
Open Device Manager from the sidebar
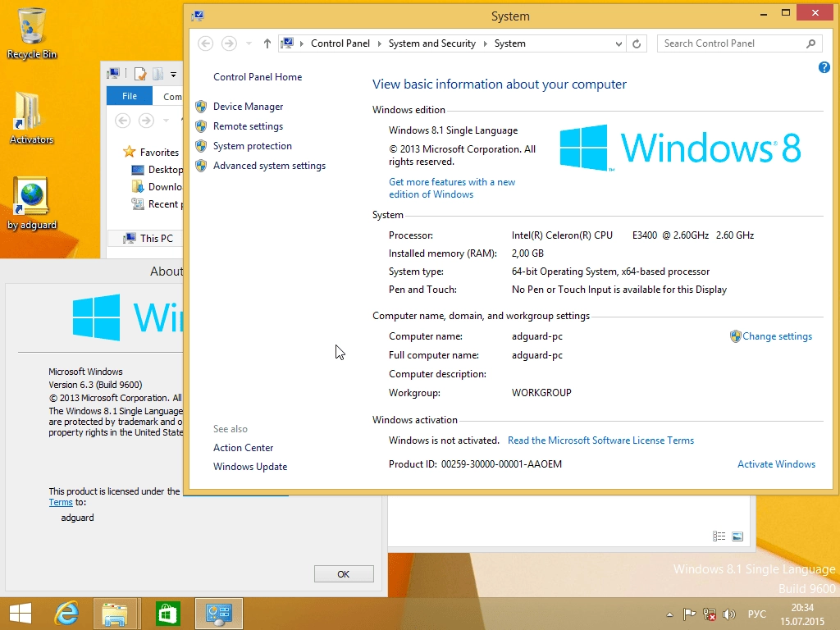click(x=248, y=107)
